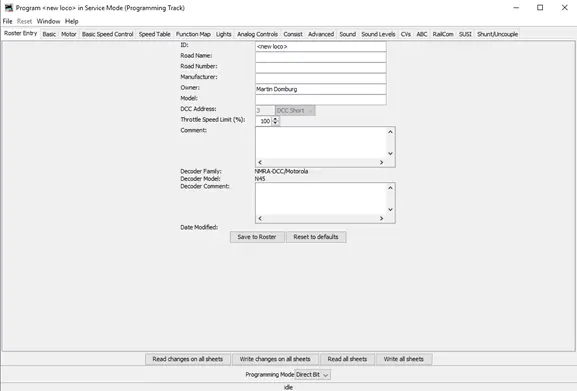The image size is (577, 391).
Task: Open the CVs tab
Action: pos(406,34)
